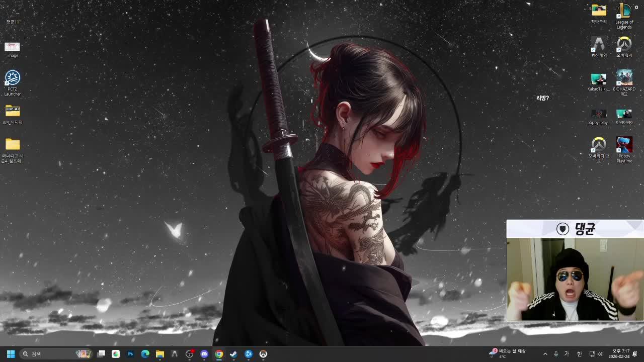Open the weather widget showing 4°C
The height and width of the screenshot is (362, 644).
tap(508, 354)
